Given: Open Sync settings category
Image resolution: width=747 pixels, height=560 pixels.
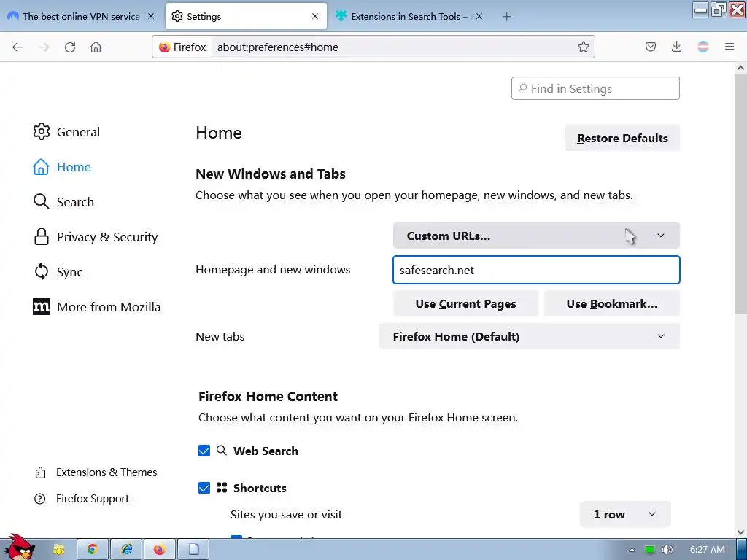Looking at the screenshot, I should coord(58,272).
